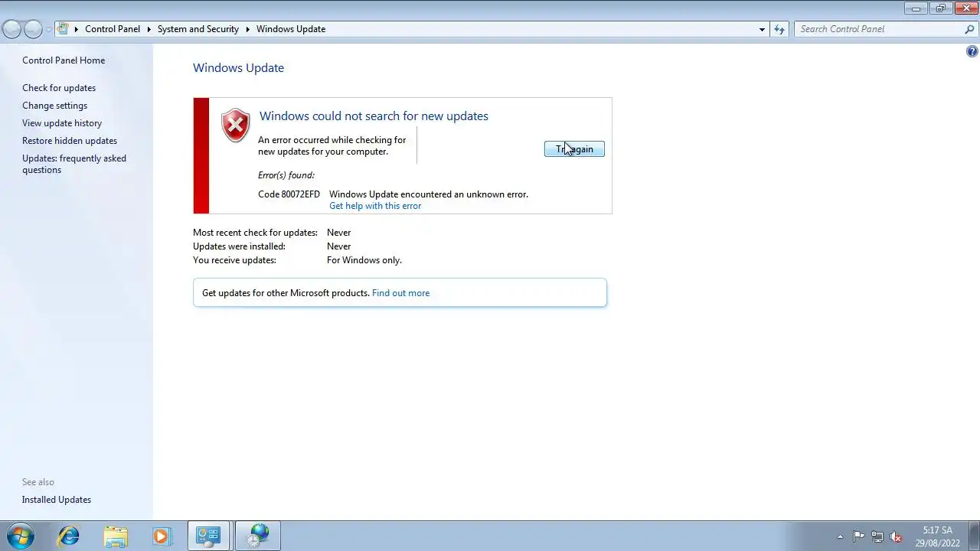This screenshot has width=980, height=551.
Task: Click the Show desktop strip
Action: pyautogui.click(x=974, y=536)
